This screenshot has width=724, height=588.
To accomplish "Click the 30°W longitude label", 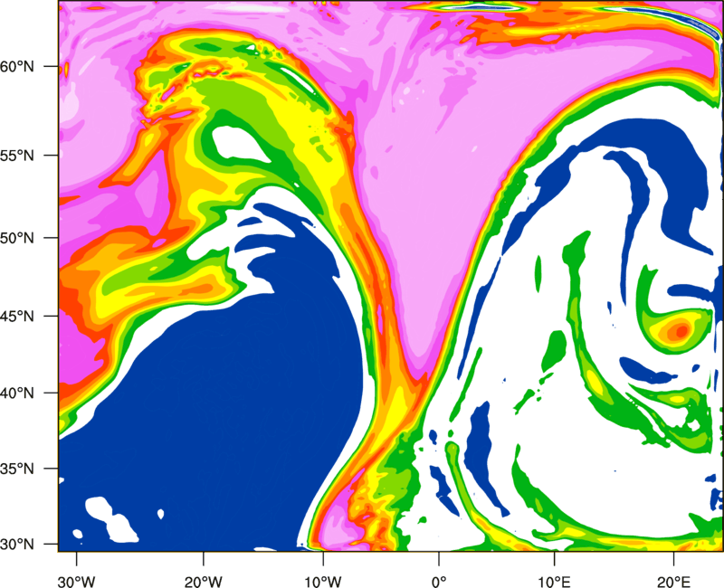I will (x=77, y=582).
